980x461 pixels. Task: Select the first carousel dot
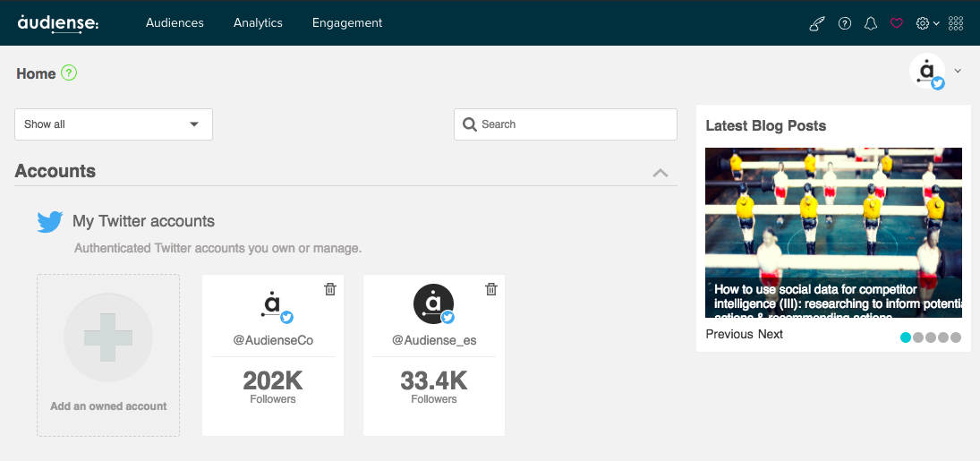pos(906,337)
